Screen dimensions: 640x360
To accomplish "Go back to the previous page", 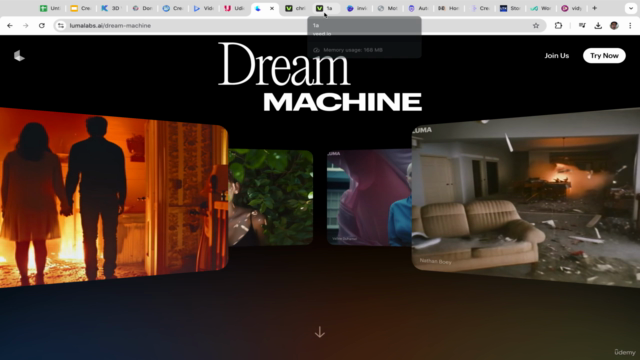I will coord(10,25).
